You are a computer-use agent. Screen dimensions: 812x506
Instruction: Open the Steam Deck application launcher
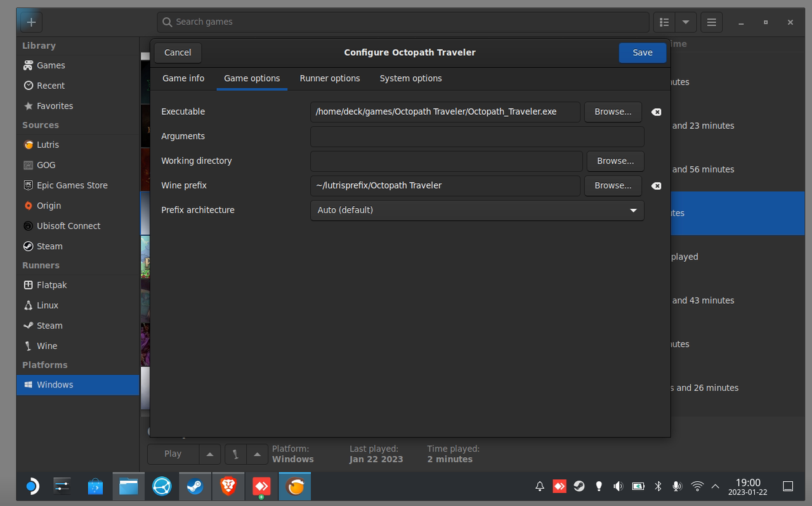(32, 486)
